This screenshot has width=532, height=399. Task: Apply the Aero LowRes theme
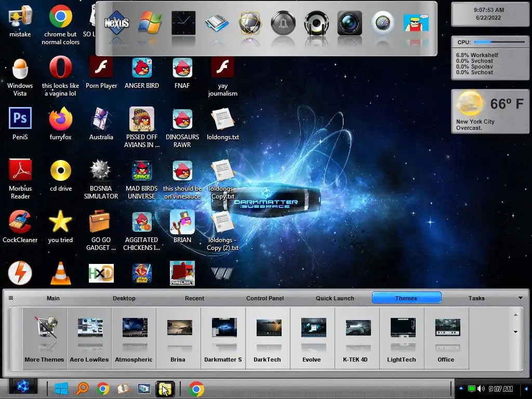coord(89,338)
